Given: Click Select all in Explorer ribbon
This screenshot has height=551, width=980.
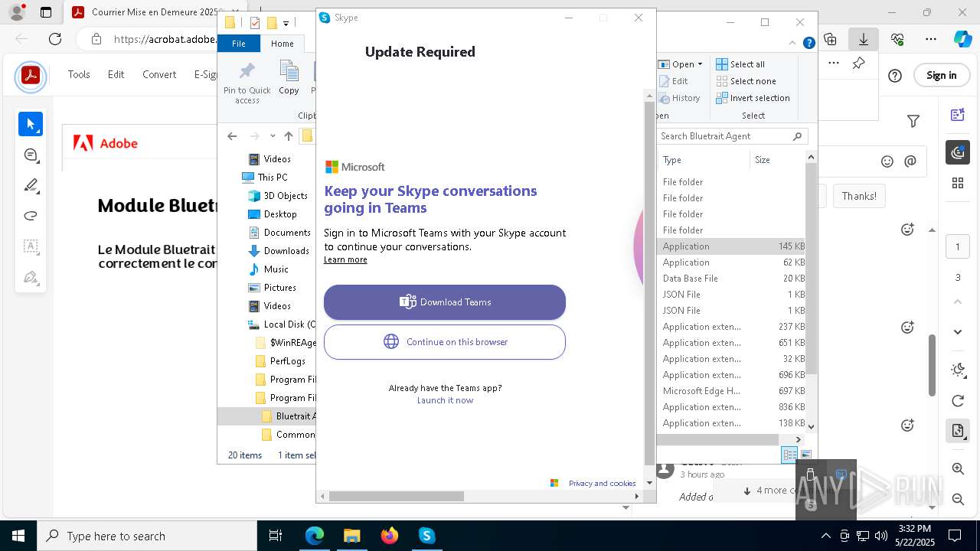Looking at the screenshot, I should (x=740, y=64).
